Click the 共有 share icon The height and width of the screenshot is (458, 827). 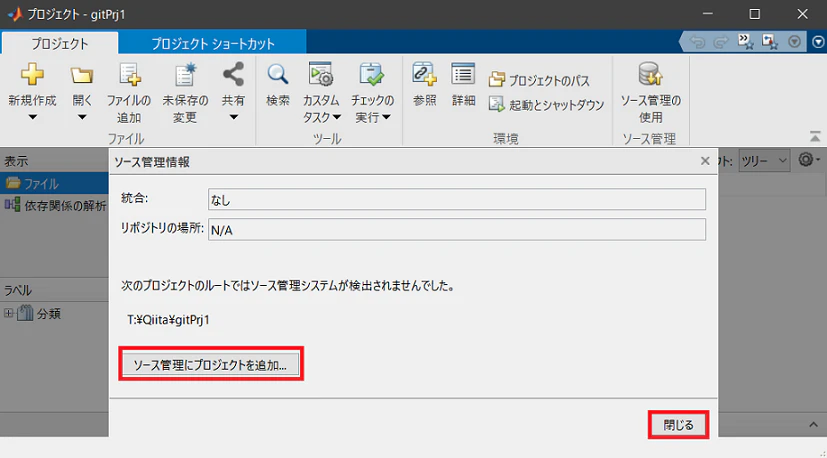pyautogui.click(x=233, y=74)
